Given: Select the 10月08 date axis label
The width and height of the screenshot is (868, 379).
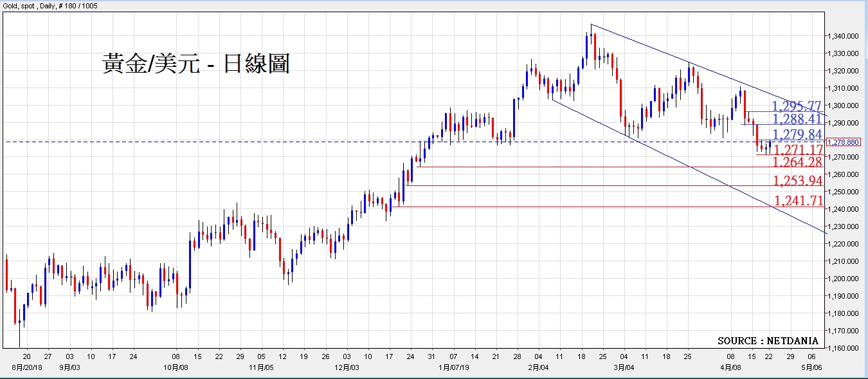Looking at the screenshot, I should point(176,367).
